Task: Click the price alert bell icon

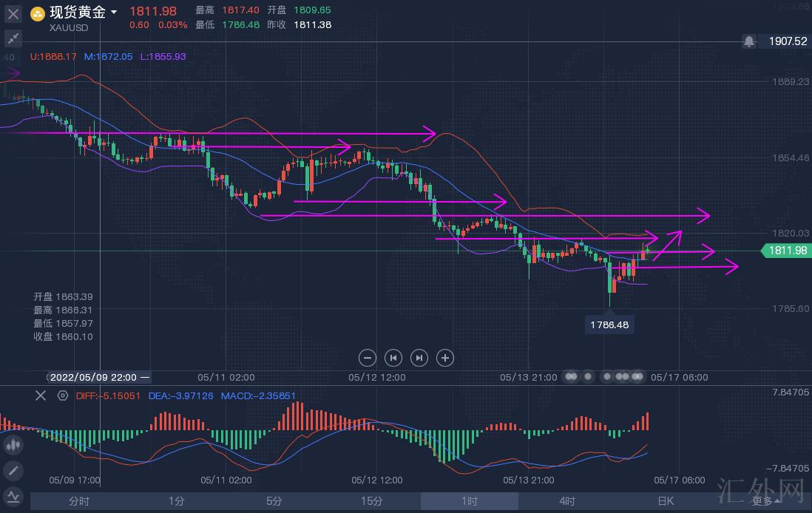Action: click(749, 41)
